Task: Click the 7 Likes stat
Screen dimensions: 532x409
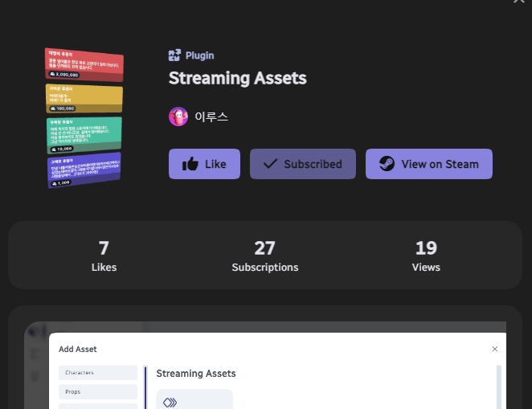Action: [x=104, y=256]
